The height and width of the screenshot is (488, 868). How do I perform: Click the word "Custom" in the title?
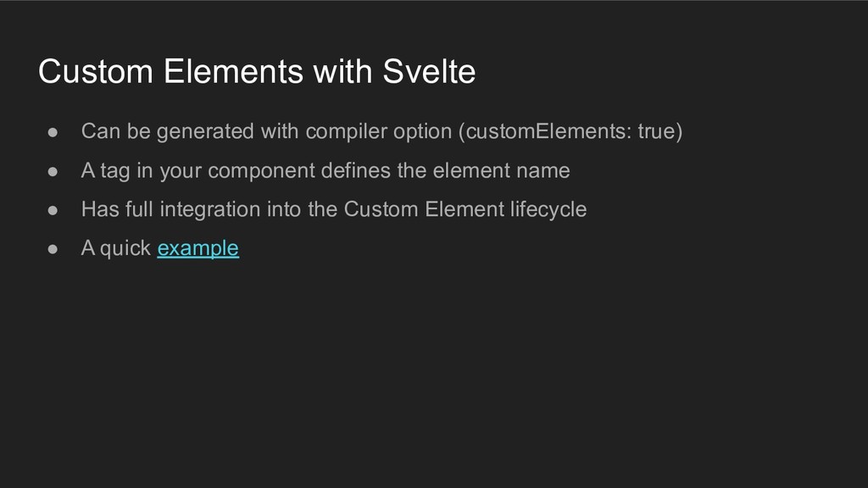95,71
